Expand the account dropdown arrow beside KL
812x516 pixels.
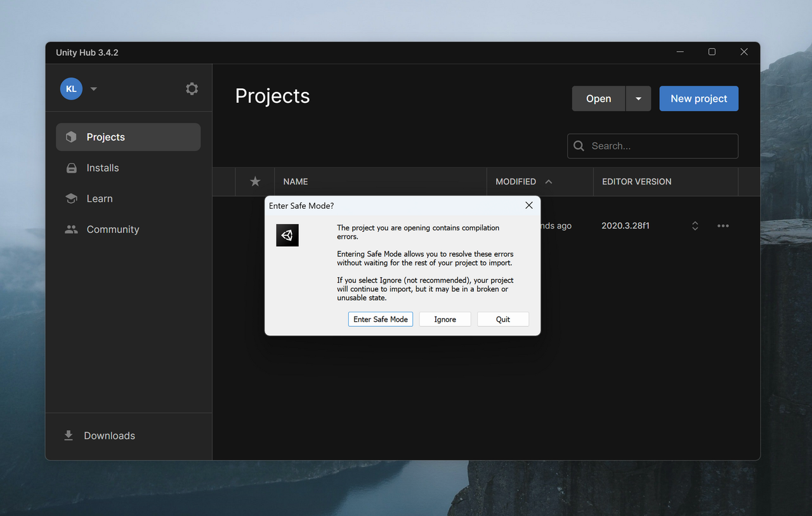(x=94, y=89)
